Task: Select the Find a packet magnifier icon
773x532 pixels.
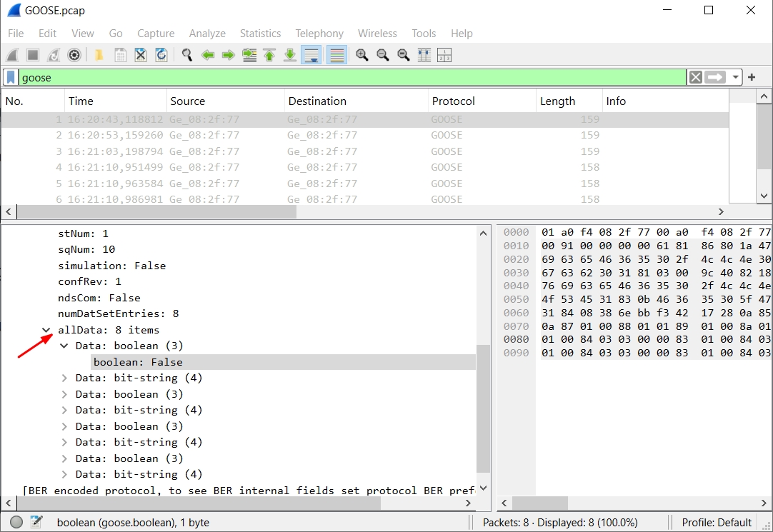Action: coord(187,55)
